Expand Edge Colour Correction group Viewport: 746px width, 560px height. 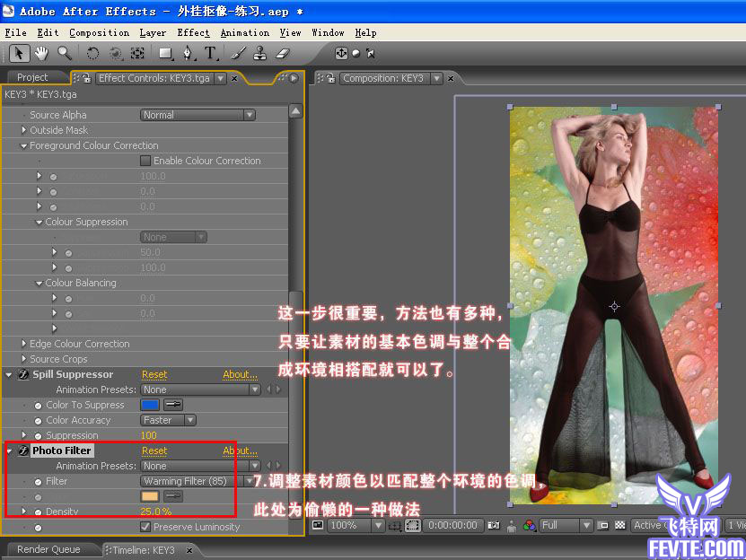23,343
